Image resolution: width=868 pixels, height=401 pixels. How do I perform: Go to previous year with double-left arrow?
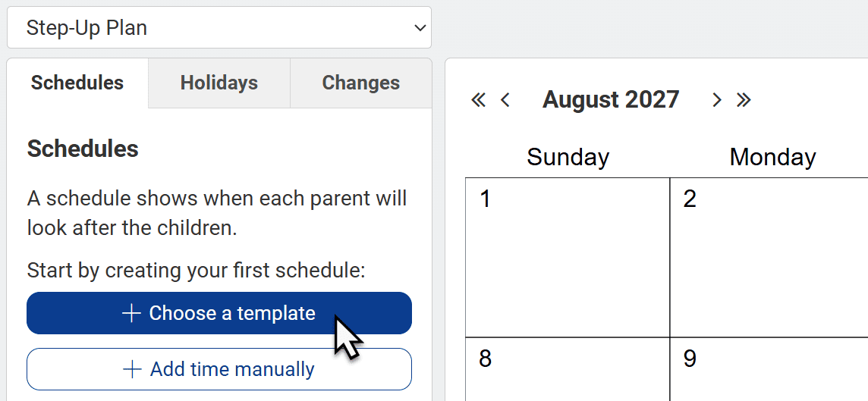coord(478,100)
